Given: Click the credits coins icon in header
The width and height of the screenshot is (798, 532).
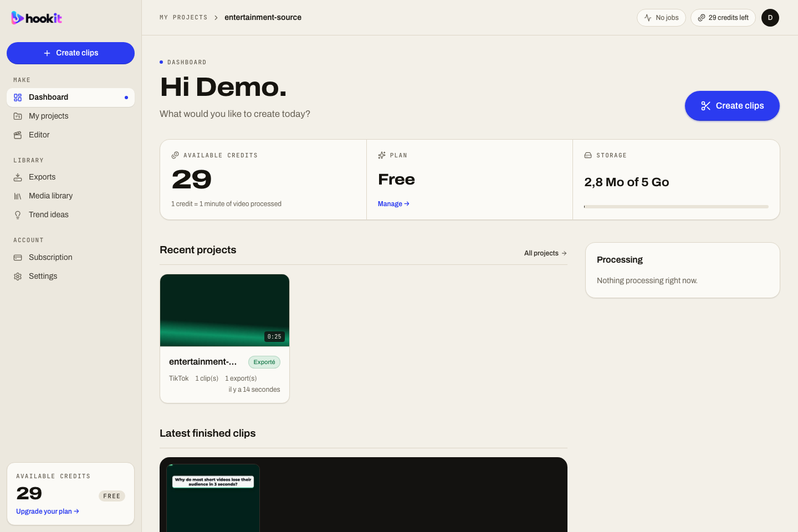Looking at the screenshot, I should (702, 18).
